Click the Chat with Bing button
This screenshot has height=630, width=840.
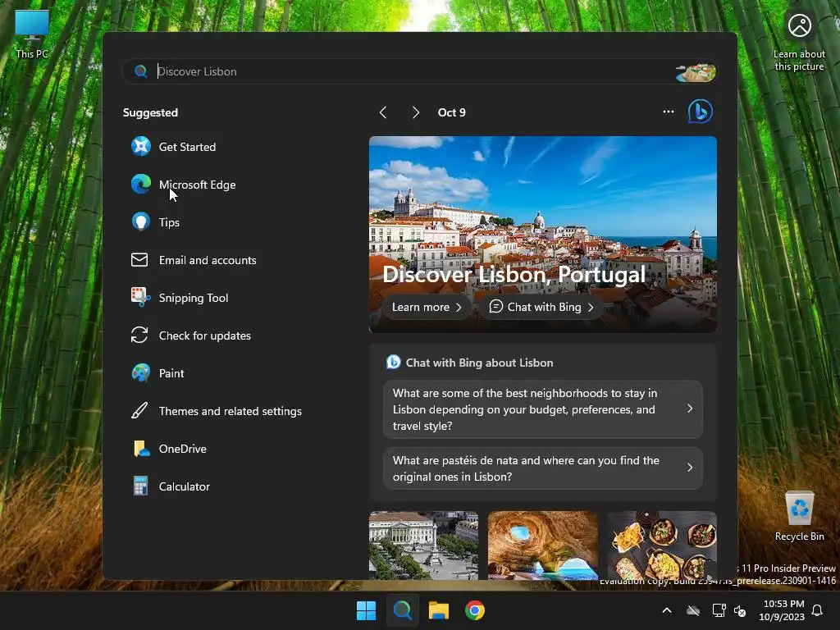pos(541,307)
